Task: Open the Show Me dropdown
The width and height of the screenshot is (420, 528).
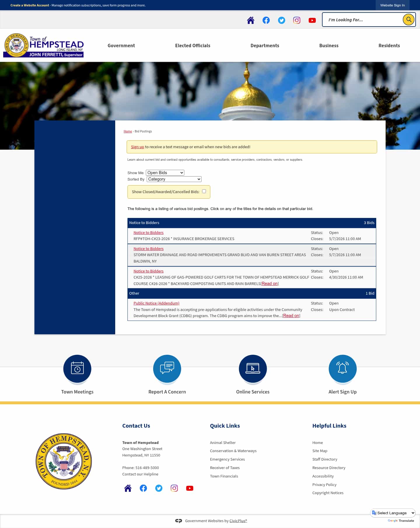Action: [x=165, y=173]
